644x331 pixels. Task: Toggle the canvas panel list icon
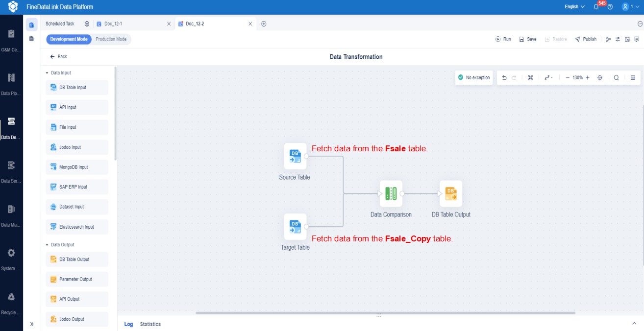tap(633, 77)
